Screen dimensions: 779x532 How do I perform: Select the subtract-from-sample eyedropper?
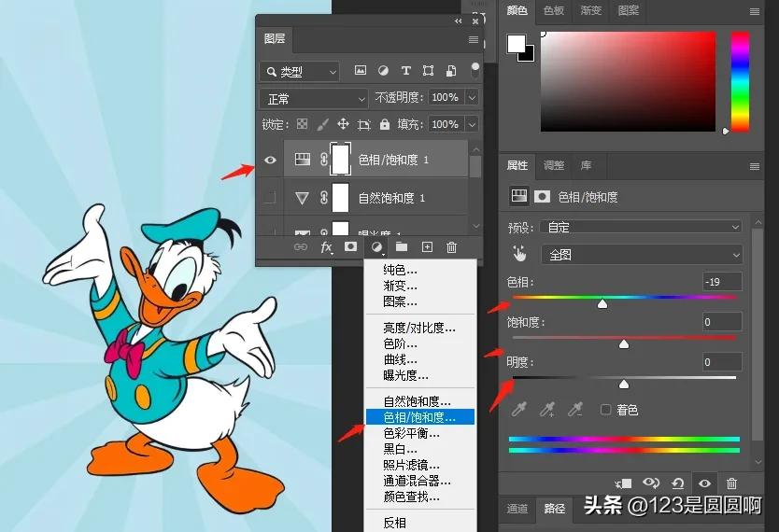pyautogui.click(x=575, y=410)
